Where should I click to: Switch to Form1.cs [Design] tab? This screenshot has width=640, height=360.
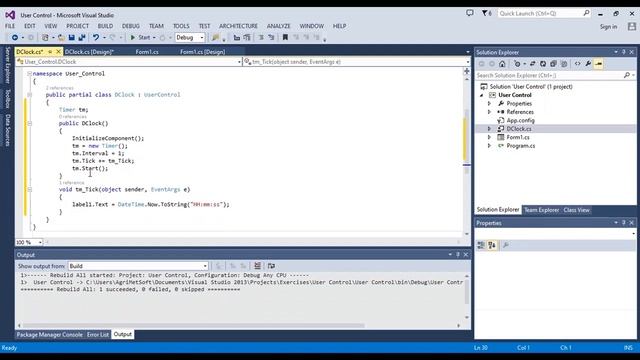[202, 52]
